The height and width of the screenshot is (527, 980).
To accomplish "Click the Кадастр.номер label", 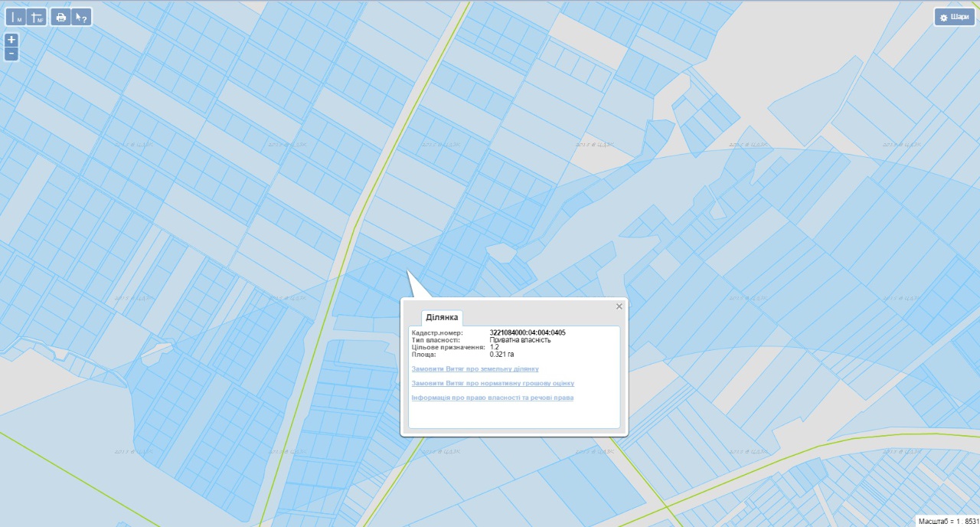I will [x=437, y=332].
